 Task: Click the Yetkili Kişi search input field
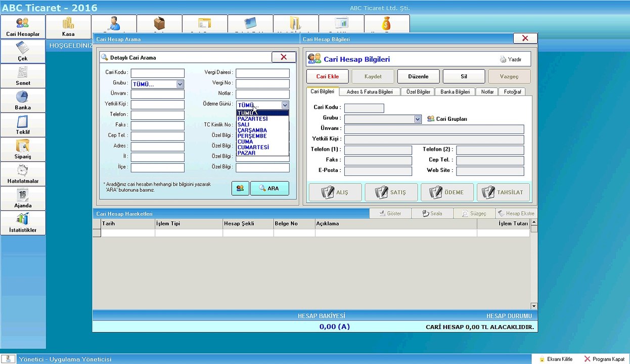coord(158,105)
